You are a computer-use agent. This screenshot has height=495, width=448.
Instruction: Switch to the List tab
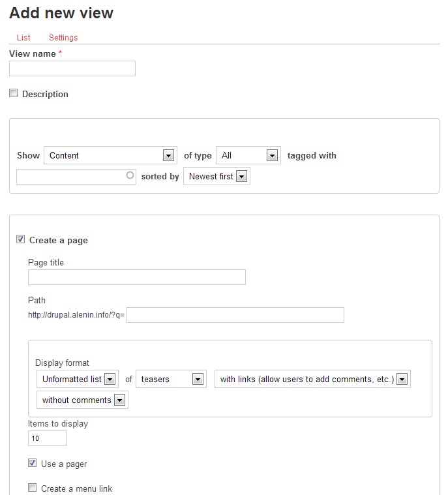(23, 38)
